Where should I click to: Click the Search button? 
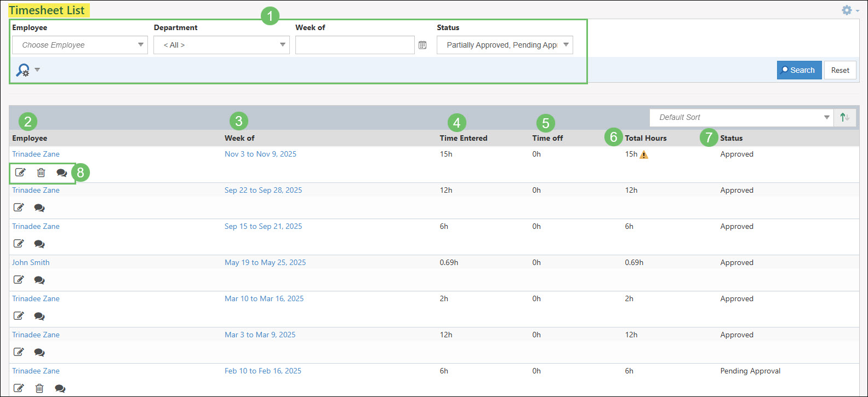799,70
